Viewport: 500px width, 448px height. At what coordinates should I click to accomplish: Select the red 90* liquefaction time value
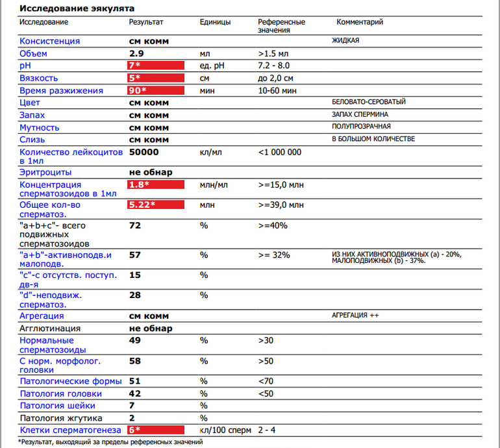156,90
